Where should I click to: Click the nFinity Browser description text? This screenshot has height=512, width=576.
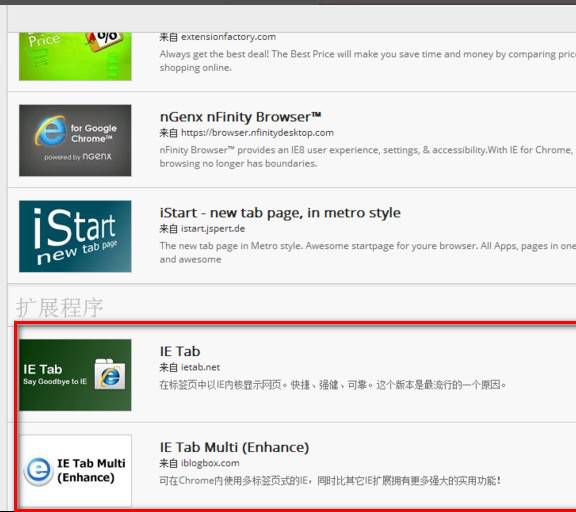[x=367, y=156]
